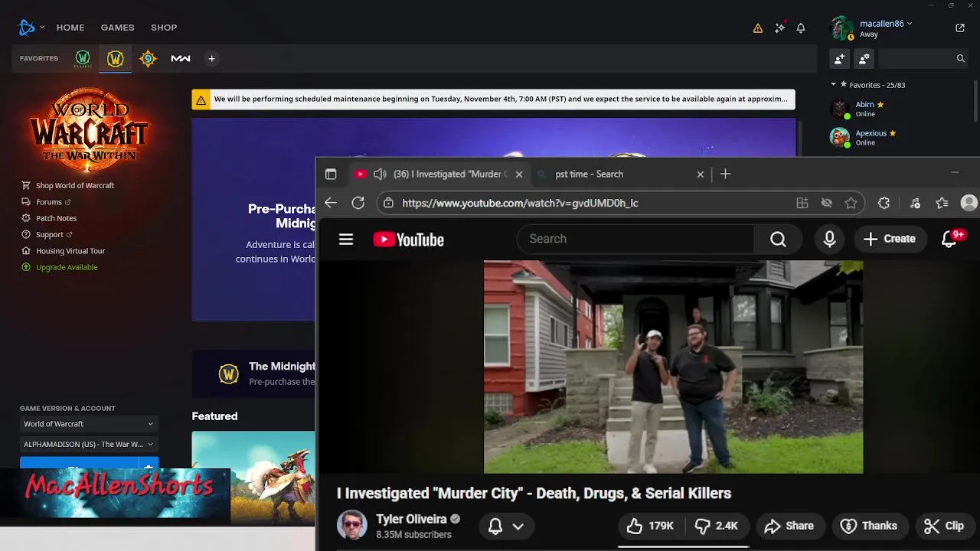Open the Housing Virtual Tour link
This screenshot has width=980, height=551.
tap(63, 250)
